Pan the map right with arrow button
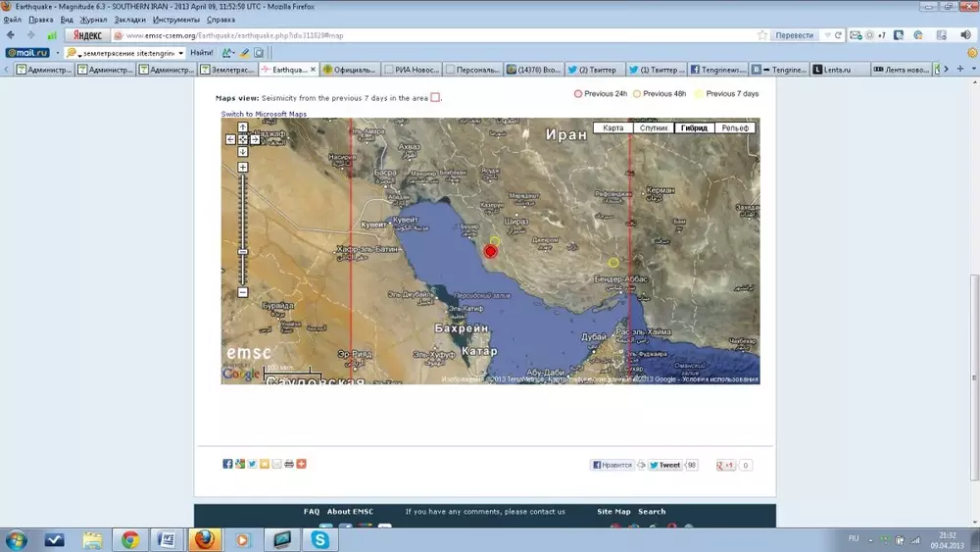Viewport: 980px width, 552px height. click(255, 139)
